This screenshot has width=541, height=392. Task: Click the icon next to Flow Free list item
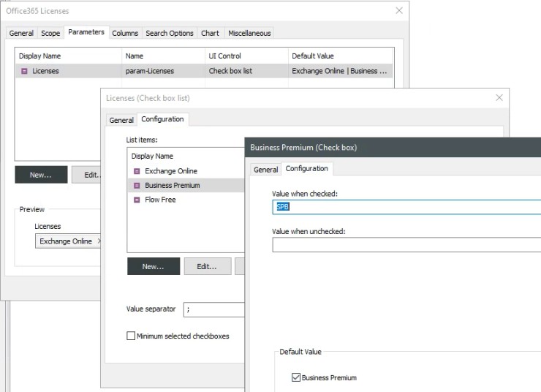(x=137, y=200)
